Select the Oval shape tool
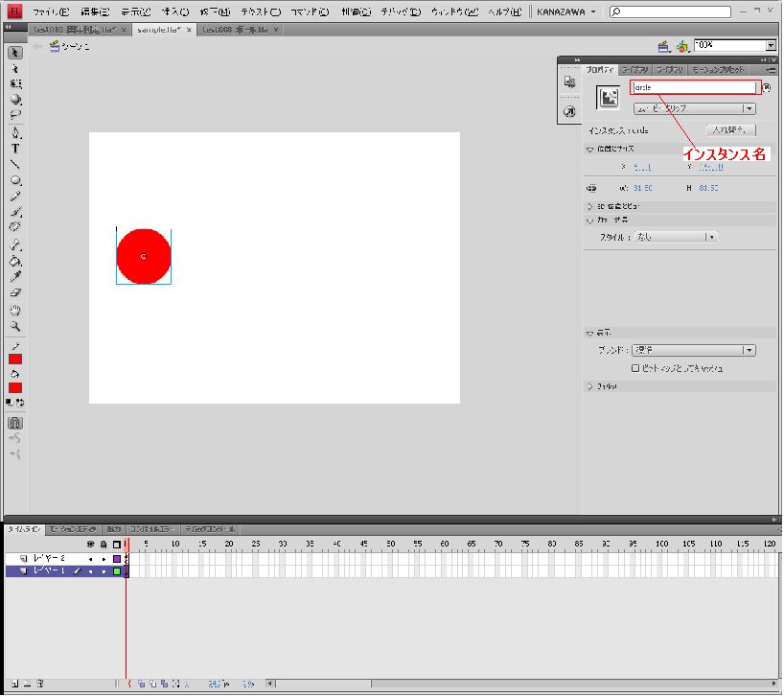This screenshot has height=697, width=784. click(x=15, y=180)
